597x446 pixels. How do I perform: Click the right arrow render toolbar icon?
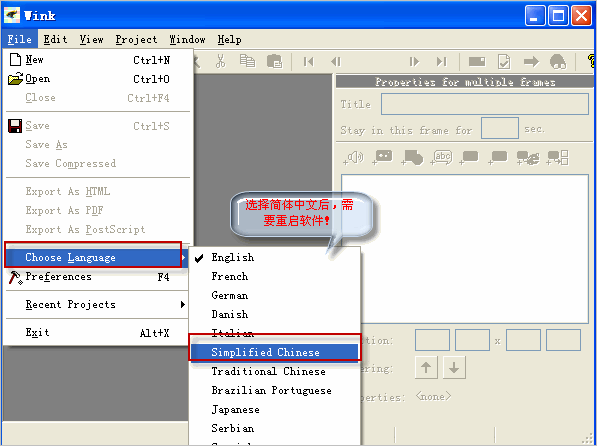tap(531, 61)
